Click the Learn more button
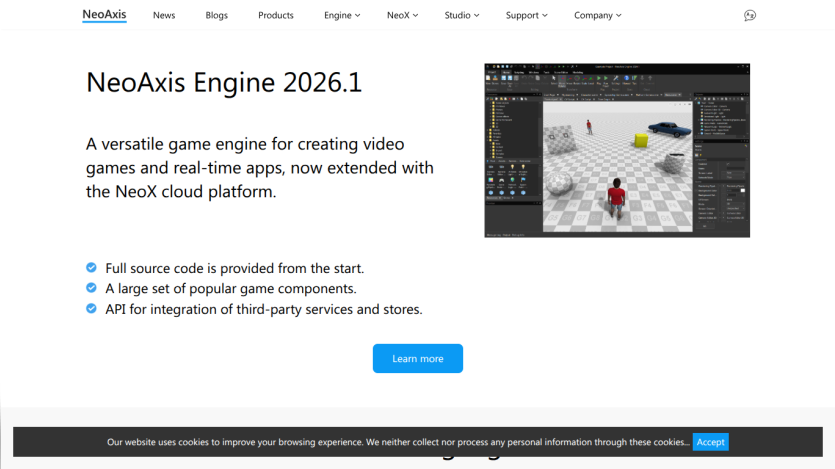 pyautogui.click(x=418, y=358)
